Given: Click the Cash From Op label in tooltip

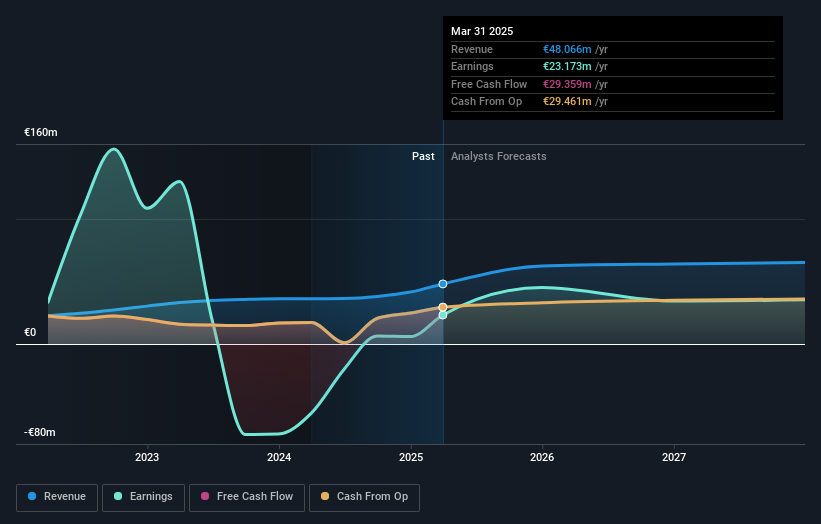Looking at the screenshot, I should tap(486, 102).
